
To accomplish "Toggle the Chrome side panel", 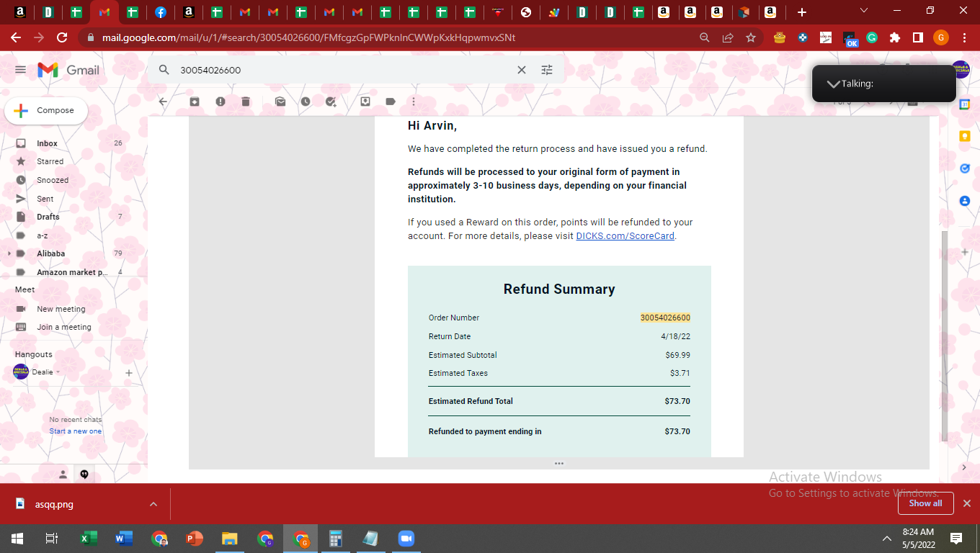I will pyautogui.click(x=918, y=37).
